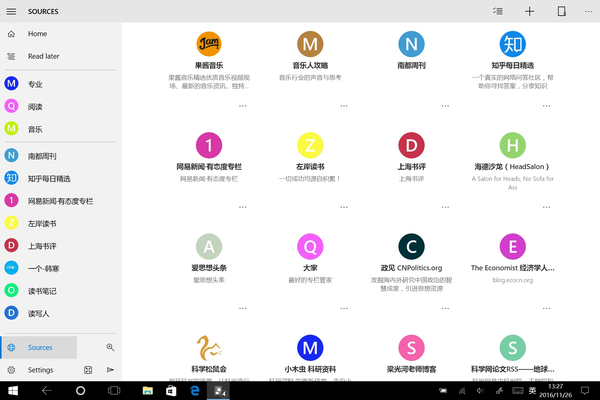Image resolution: width=600 pixels, height=400 pixels.
Task: Click the 知 icon of 知乎每日精选 card
Action: click(513, 44)
